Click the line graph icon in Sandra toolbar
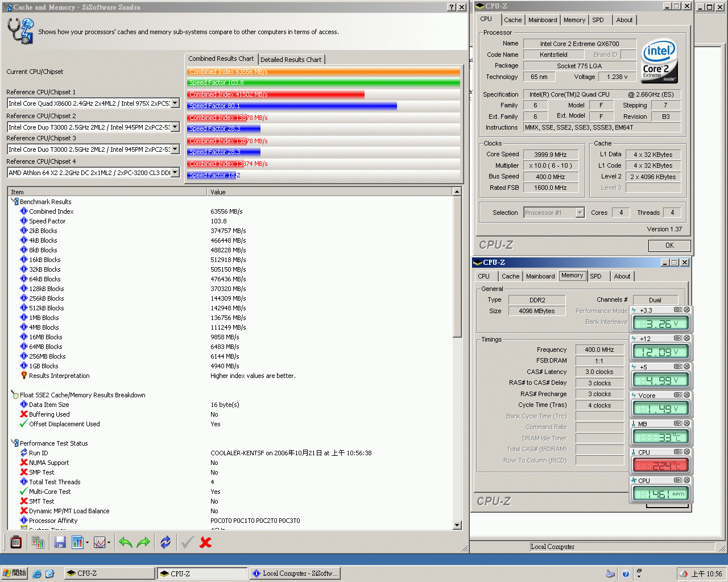This screenshot has width=728, height=582. point(99,542)
